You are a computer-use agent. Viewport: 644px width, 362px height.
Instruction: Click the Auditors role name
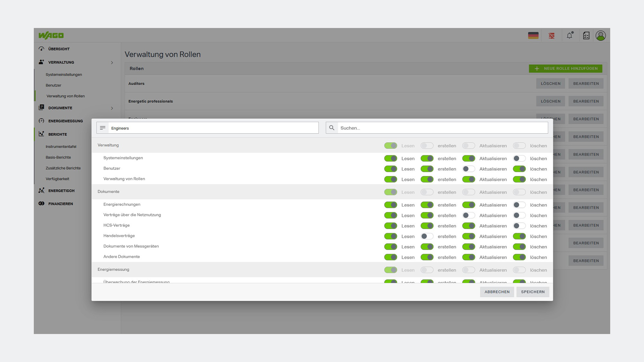[136, 84]
